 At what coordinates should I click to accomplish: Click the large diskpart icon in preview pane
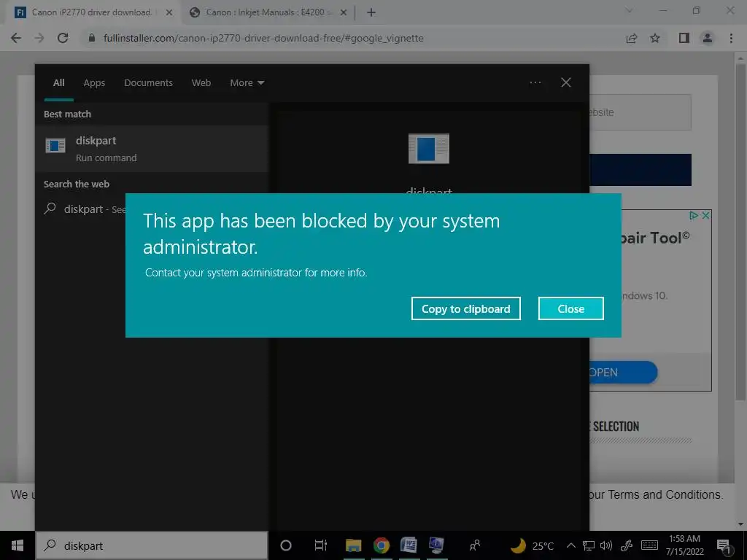click(429, 149)
